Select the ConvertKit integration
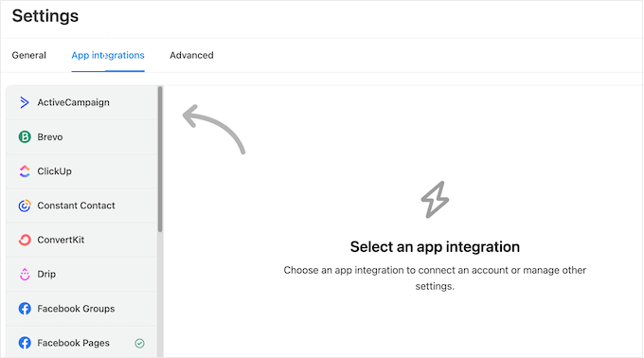Viewport: 644px width, 358px height. [81, 240]
